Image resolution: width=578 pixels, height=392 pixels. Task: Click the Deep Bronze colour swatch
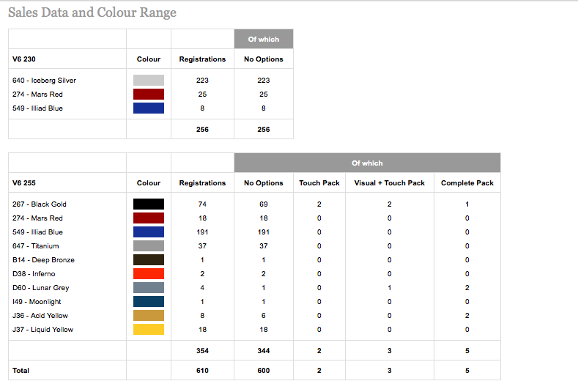[149, 259]
